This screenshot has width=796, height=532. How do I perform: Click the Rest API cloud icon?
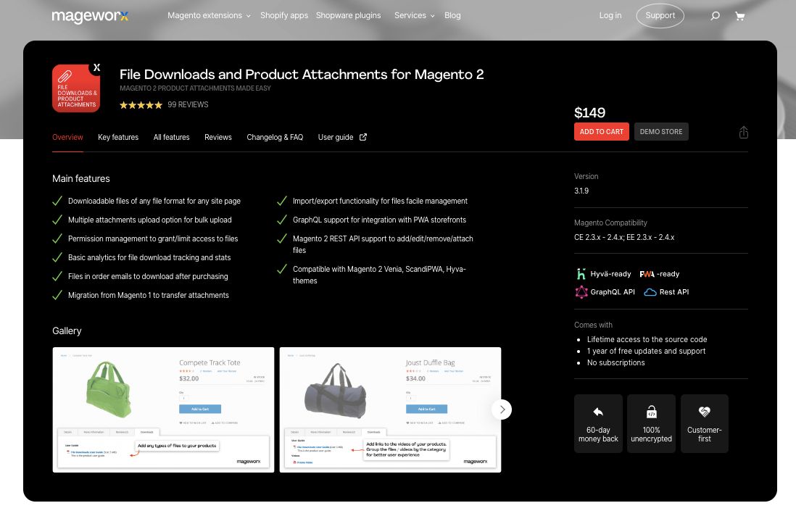(x=649, y=292)
